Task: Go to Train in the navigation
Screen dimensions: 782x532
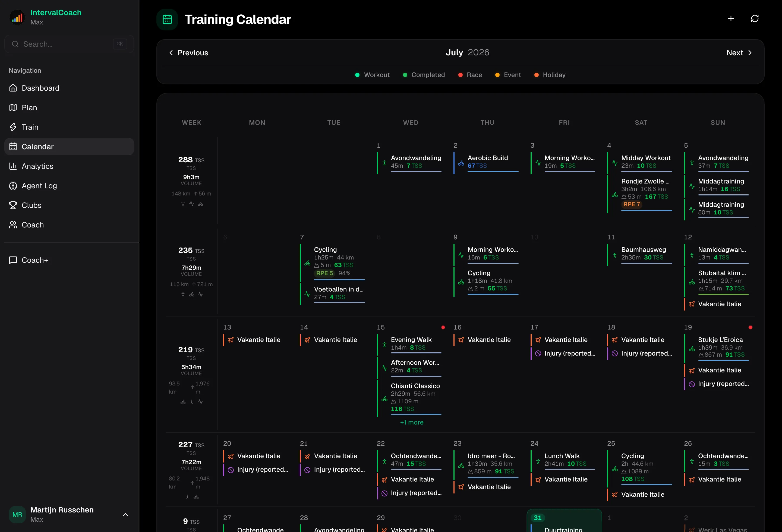Action: click(x=69, y=127)
